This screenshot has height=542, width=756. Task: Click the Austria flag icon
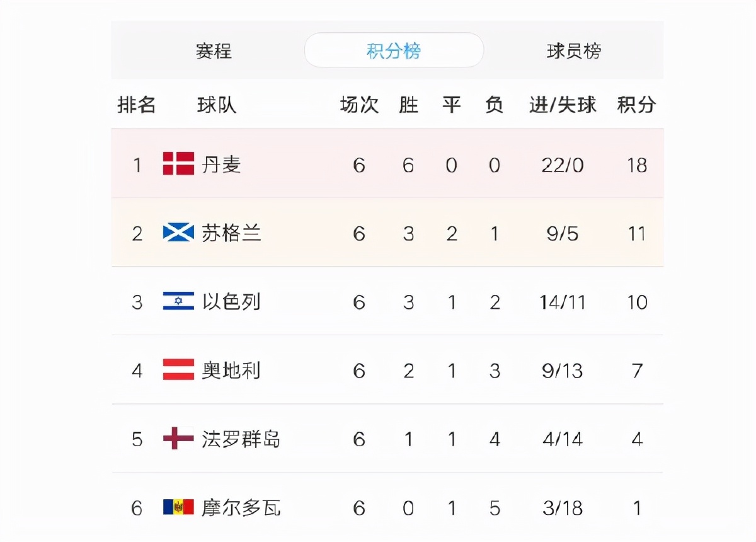click(178, 370)
